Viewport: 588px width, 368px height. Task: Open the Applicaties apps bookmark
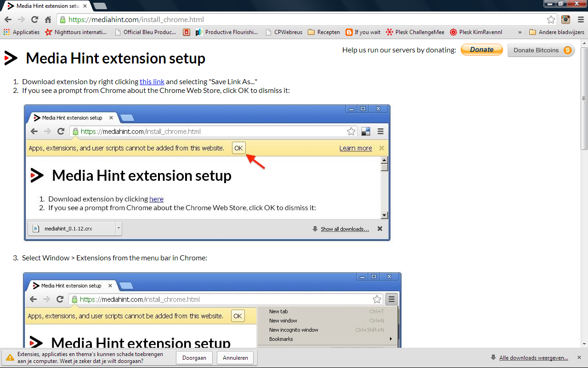pyautogui.click(x=22, y=32)
